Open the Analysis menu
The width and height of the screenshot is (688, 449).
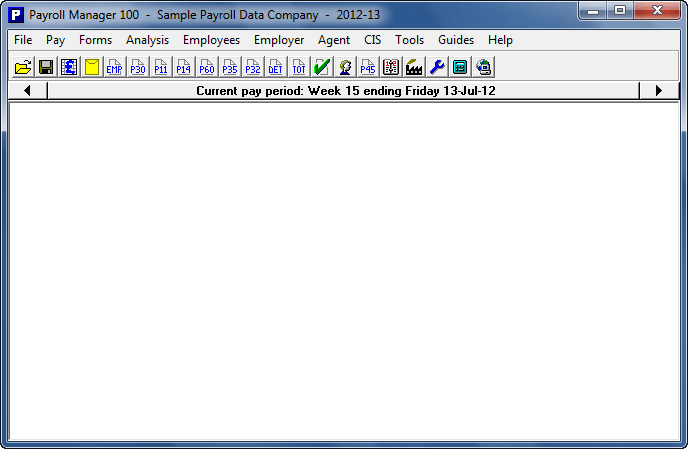147,40
